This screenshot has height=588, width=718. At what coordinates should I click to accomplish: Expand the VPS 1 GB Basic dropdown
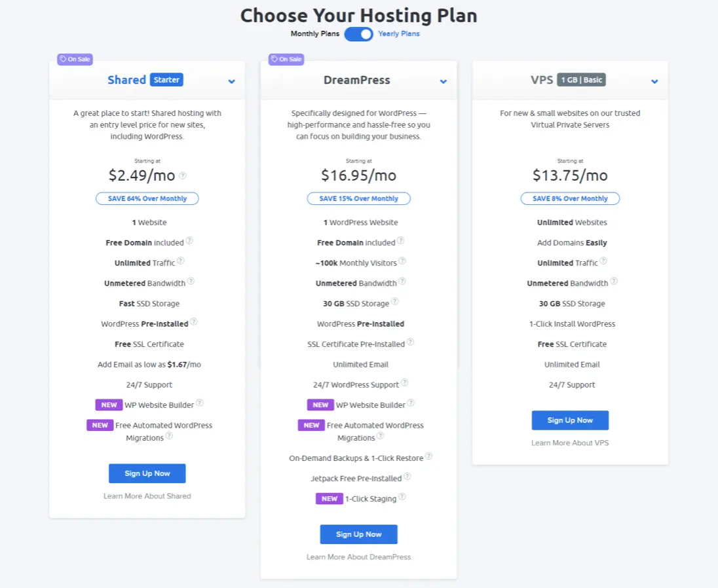click(x=654, y=81)
